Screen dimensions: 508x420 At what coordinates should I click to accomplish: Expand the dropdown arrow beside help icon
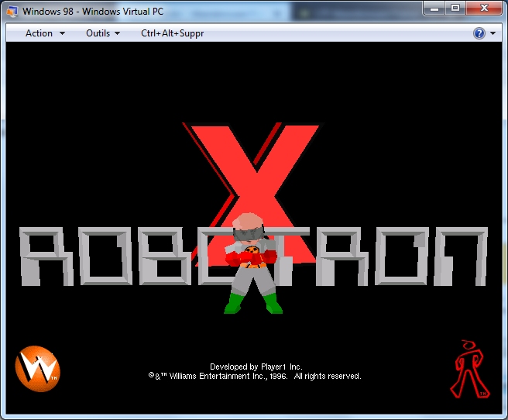(x=493, y=33)
